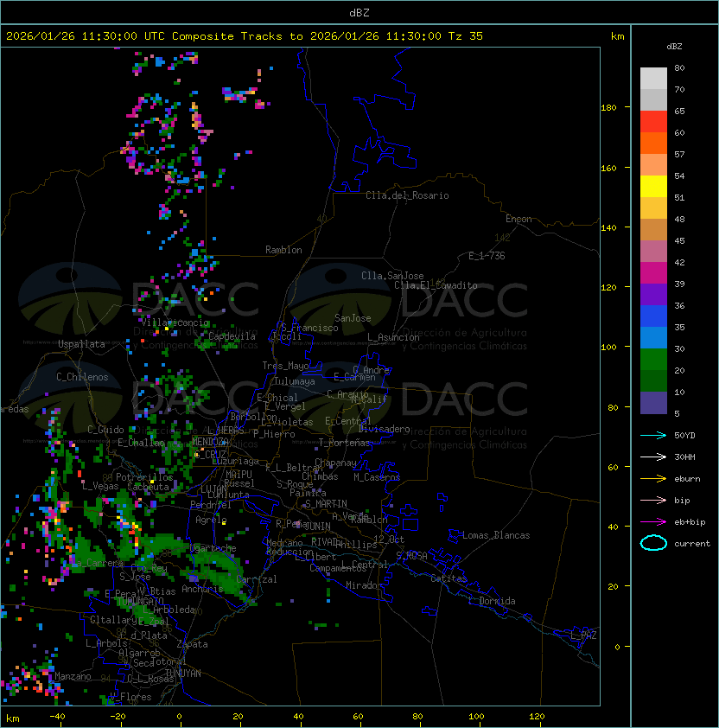Click the yellow eburn arrow icon
The height and width of the screenshot is (728, 719).
[653, 479]
